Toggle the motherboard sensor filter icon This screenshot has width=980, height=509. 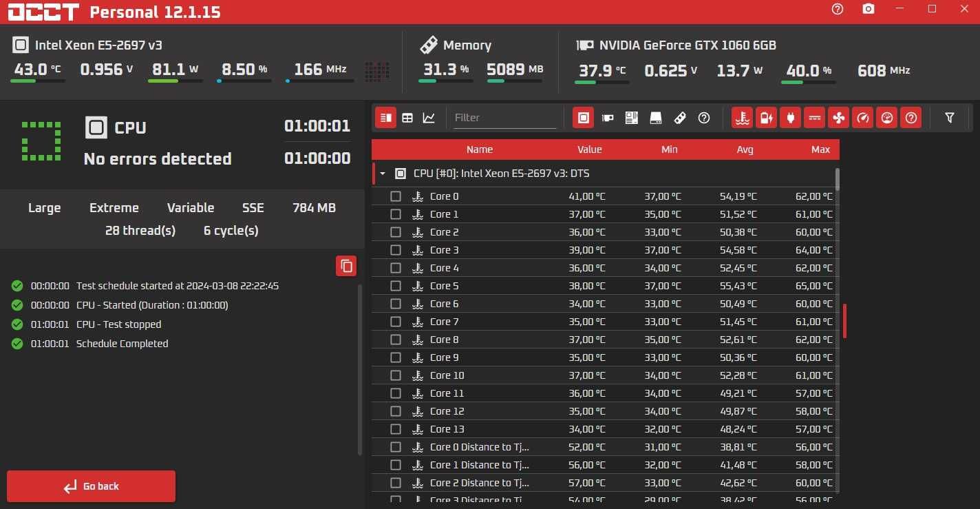click(632, 118)
